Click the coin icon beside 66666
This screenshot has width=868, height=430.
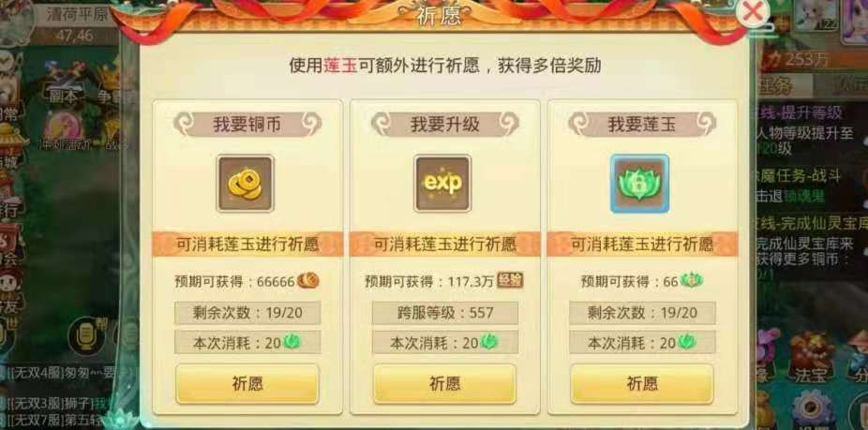pos(308,281)
